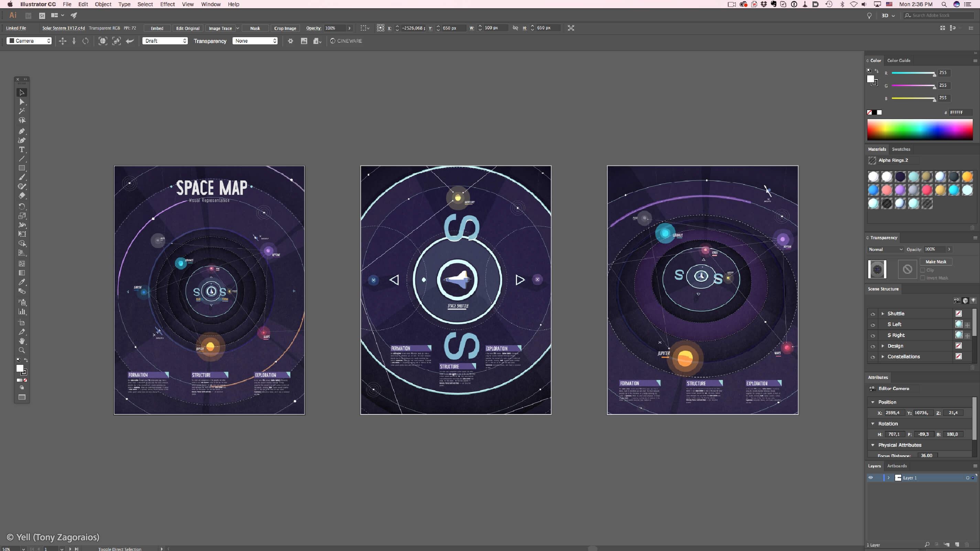This screenshot has width=980, height=551.
Task: Click the Make Mask button
Action: [x=936, y=262]
